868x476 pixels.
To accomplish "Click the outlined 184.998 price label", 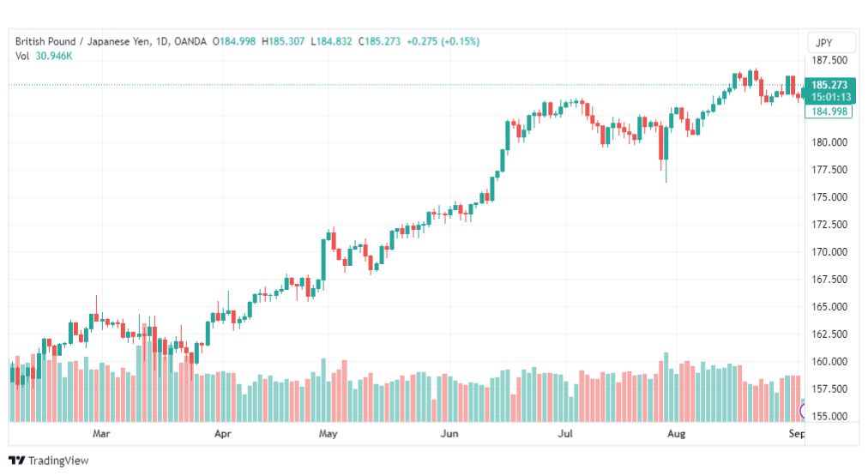I will [x=829, y=111].
